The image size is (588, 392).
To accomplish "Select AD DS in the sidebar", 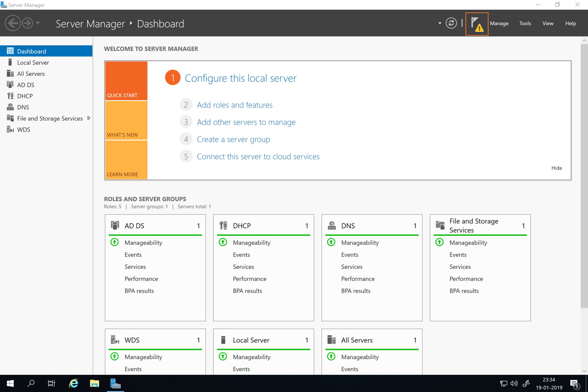I will [25, 85].
